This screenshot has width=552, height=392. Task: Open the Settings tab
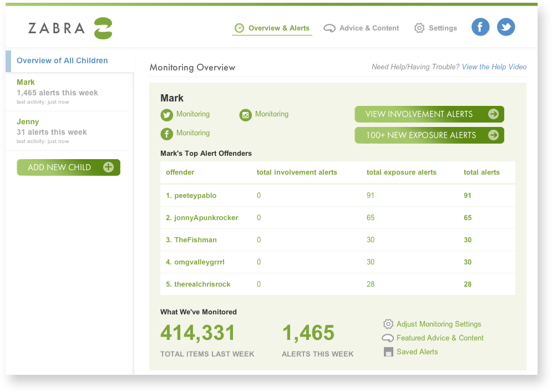(x=435, y=28)
